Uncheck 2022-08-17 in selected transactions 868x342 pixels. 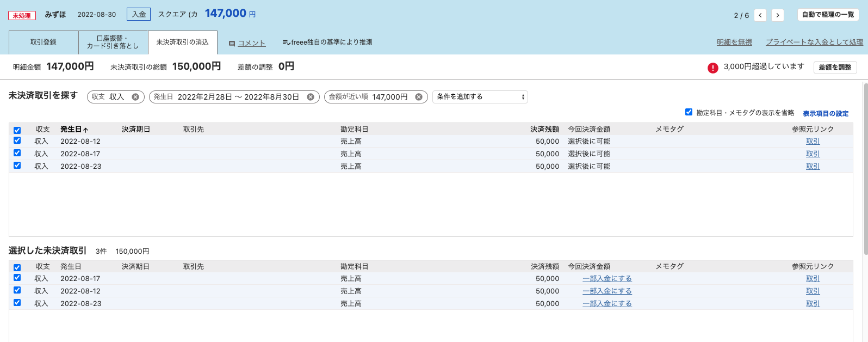[17, 278]
